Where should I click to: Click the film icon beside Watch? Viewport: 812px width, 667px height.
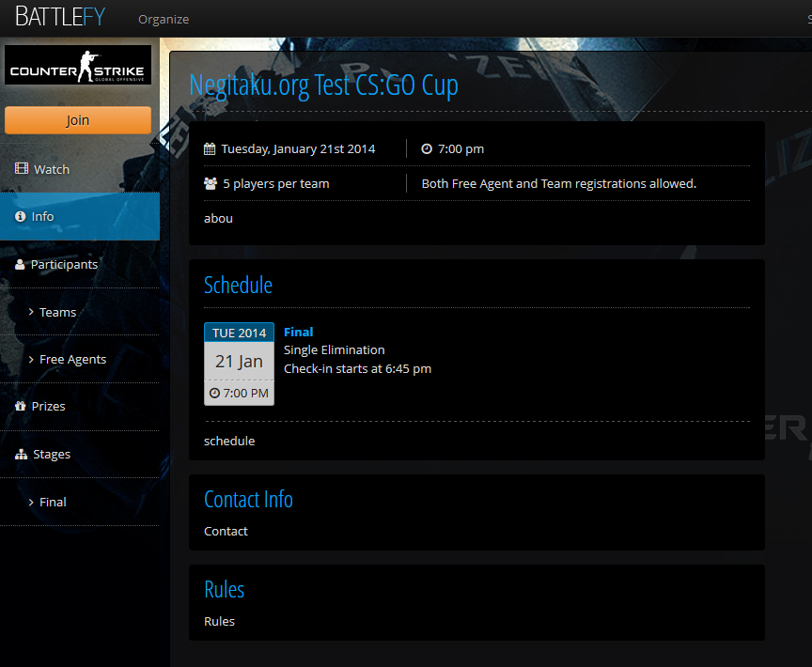[22, 168]
